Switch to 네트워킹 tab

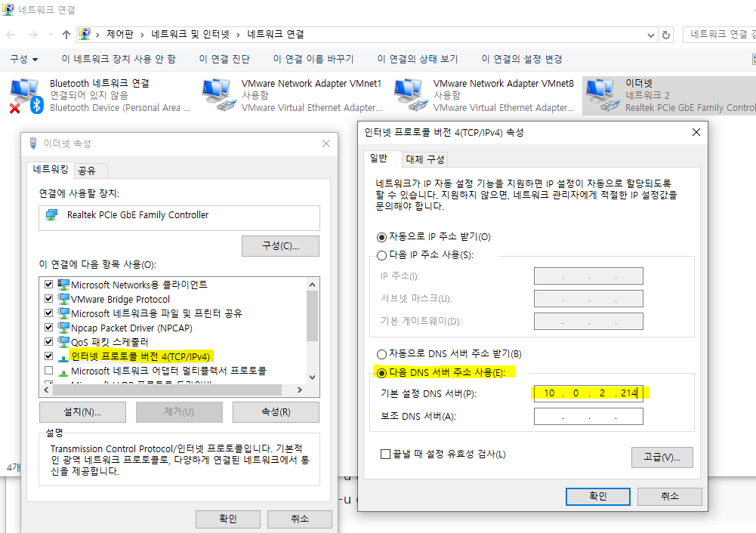click(50, 169)
